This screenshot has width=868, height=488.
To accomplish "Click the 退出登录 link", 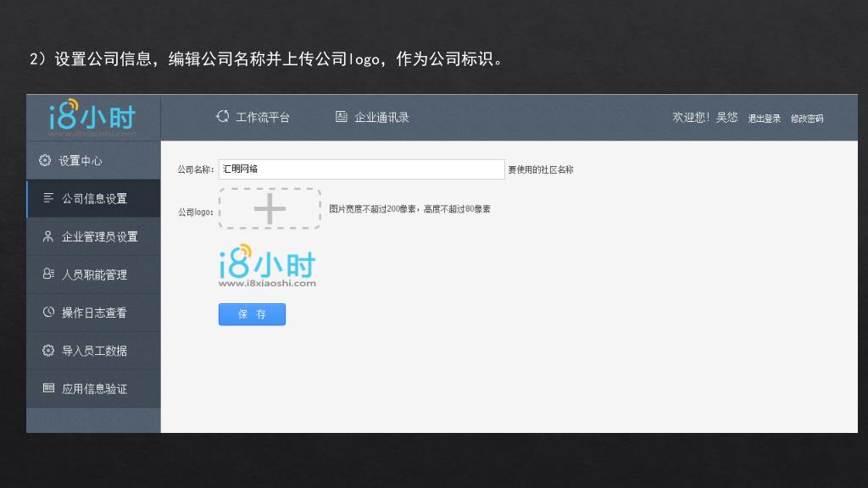I will point(764,119).
